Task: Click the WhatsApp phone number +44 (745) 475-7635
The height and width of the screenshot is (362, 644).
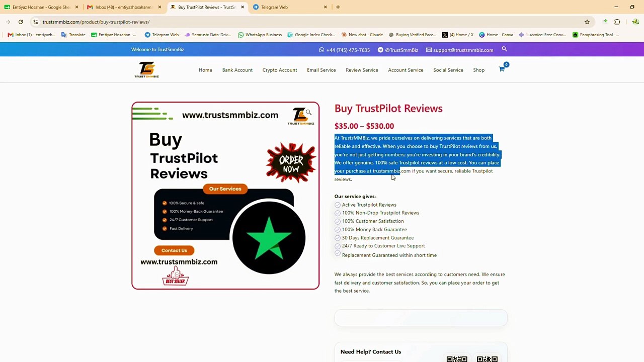Action: coord(344,50)
